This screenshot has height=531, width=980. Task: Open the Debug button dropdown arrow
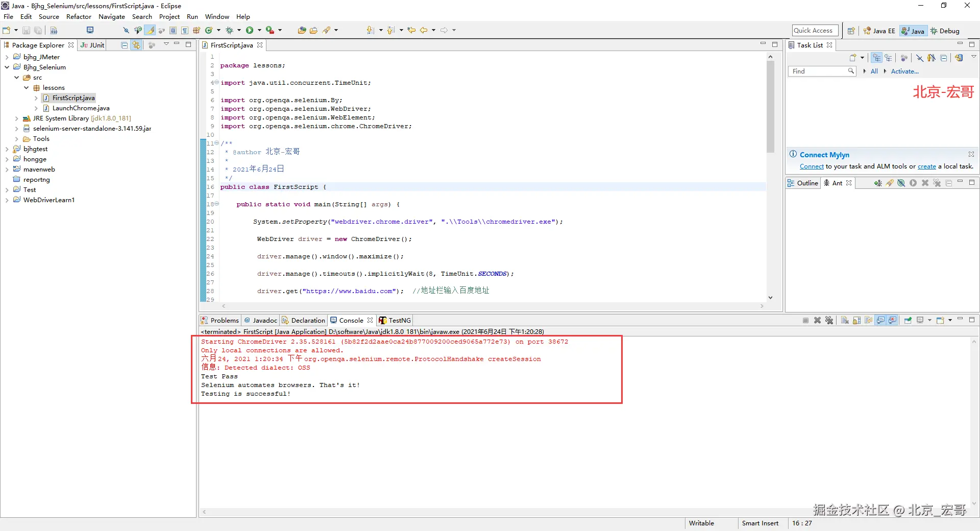(x=239, y=31)
